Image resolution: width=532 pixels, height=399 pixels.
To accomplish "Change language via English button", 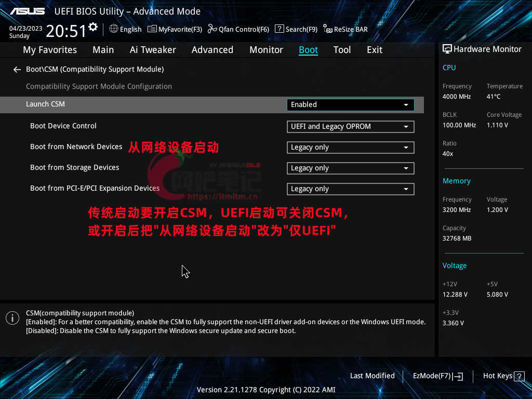I will (130, 30).
